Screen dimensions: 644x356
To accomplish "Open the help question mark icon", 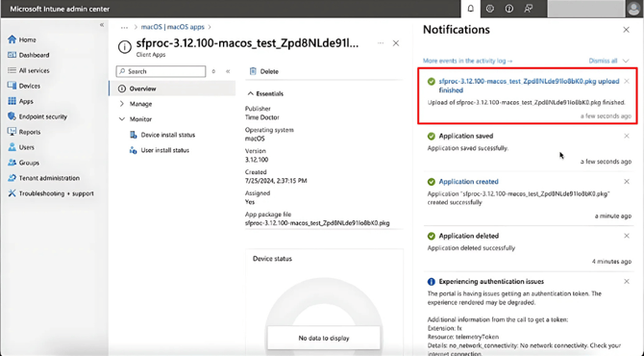I will [508, 9].
